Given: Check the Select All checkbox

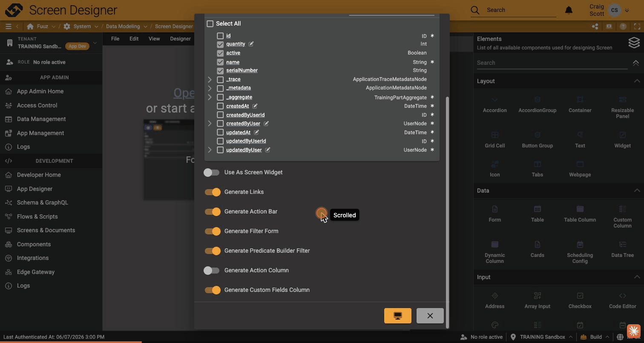Looking at the screenshot, I should coord(210,24).
